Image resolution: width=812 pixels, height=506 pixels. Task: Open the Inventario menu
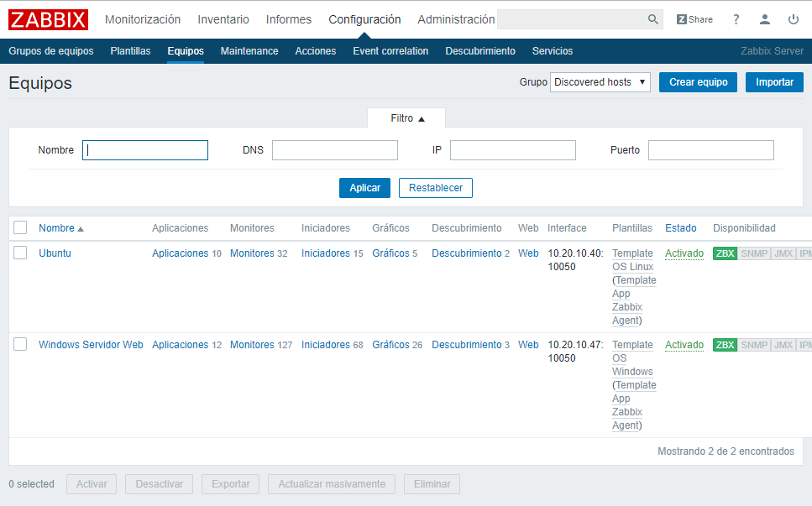pos(223,19)
